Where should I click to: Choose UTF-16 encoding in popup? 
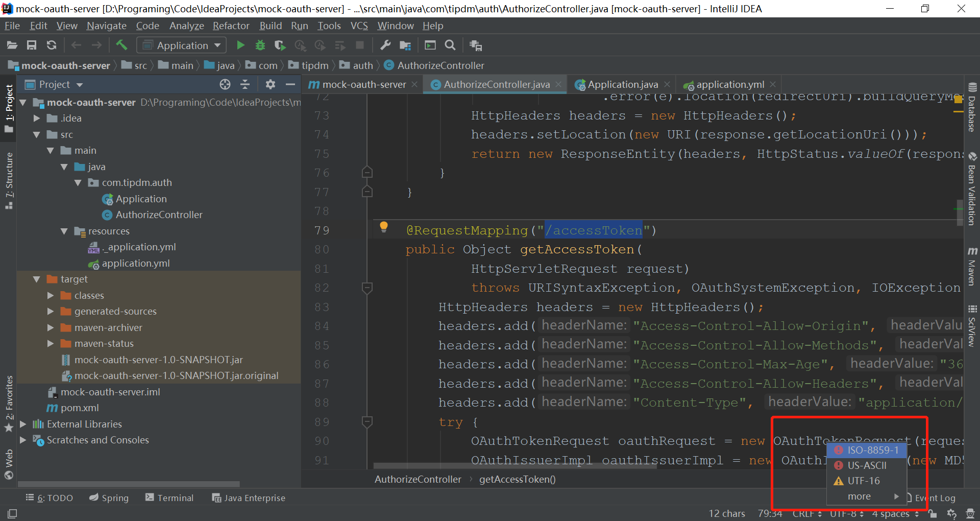867,481
